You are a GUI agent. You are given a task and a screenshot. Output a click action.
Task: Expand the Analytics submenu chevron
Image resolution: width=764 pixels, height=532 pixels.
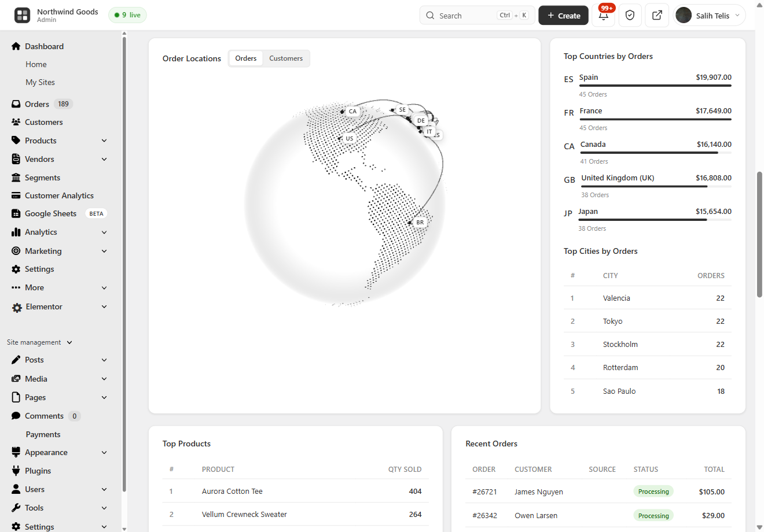pyautogui.click(x=104, y=232)
